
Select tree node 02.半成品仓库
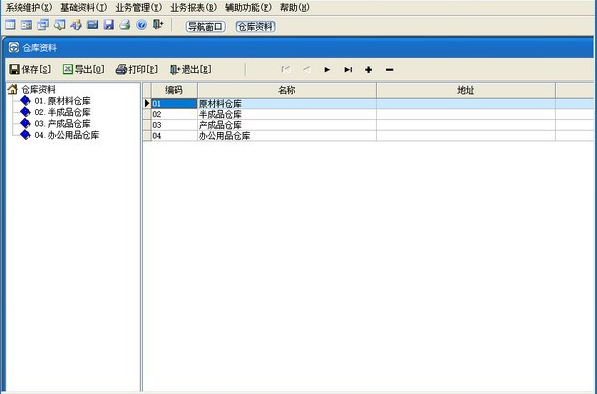(62, 112)
